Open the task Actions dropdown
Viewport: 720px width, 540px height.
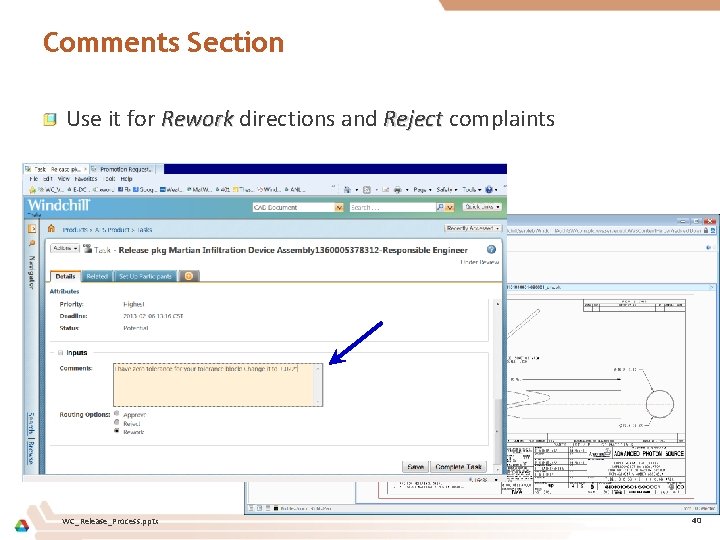coord(65,248)
